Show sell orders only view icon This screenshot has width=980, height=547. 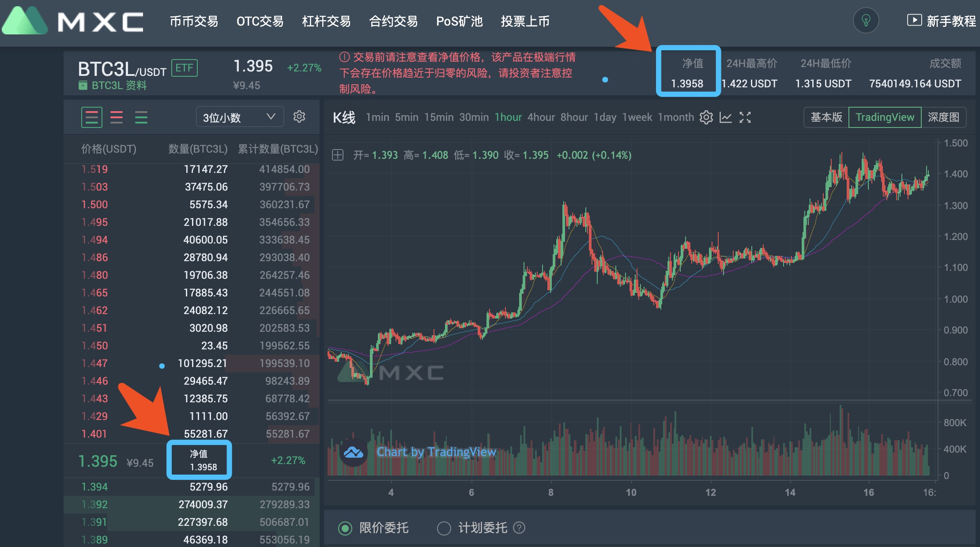click(117, 117)
